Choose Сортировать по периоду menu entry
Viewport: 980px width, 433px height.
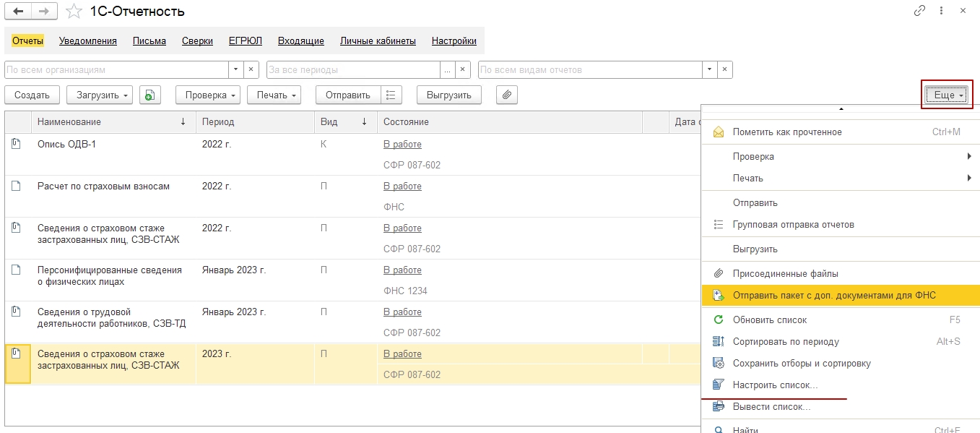pos(786,341)
